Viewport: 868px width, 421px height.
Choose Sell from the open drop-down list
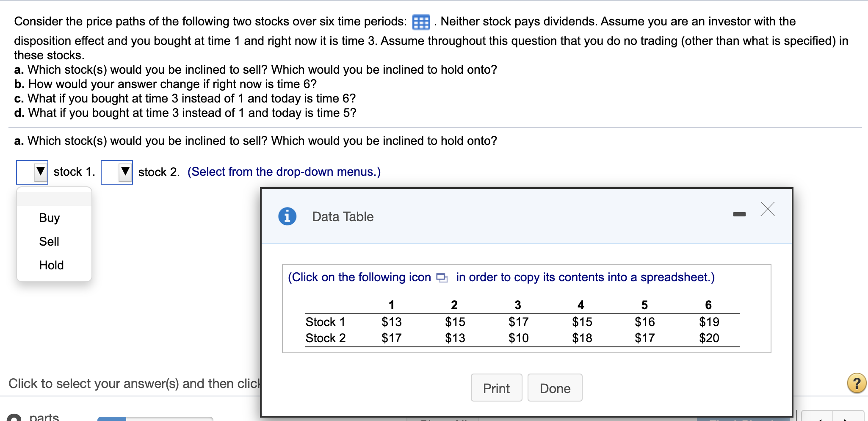pos(50,241)
